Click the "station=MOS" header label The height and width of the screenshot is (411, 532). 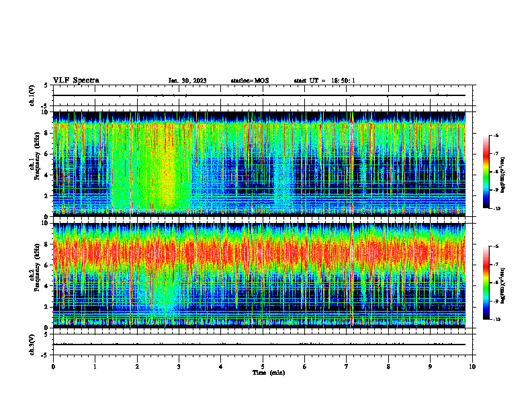[x=250, y=81]
